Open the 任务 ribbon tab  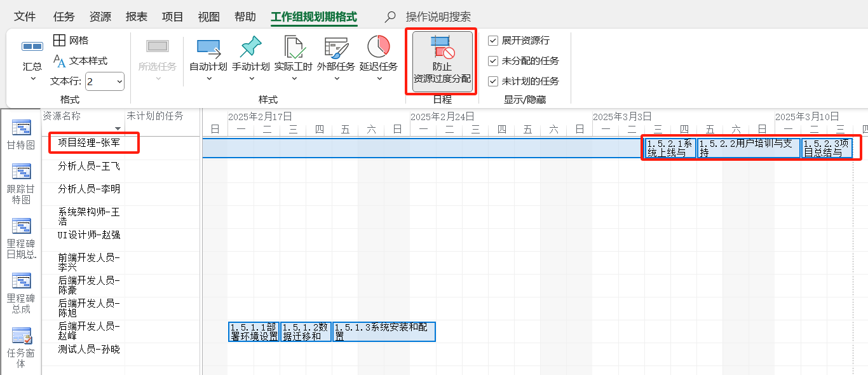click(x=64, y=17)
